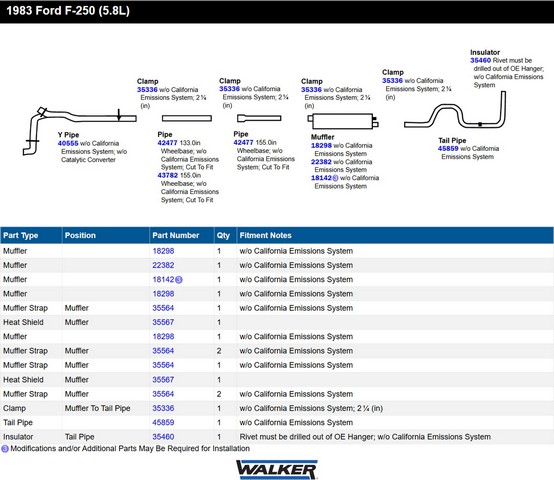Select the muffler drawing in the diagram
The image size is (554, 480).
point(343,121)
